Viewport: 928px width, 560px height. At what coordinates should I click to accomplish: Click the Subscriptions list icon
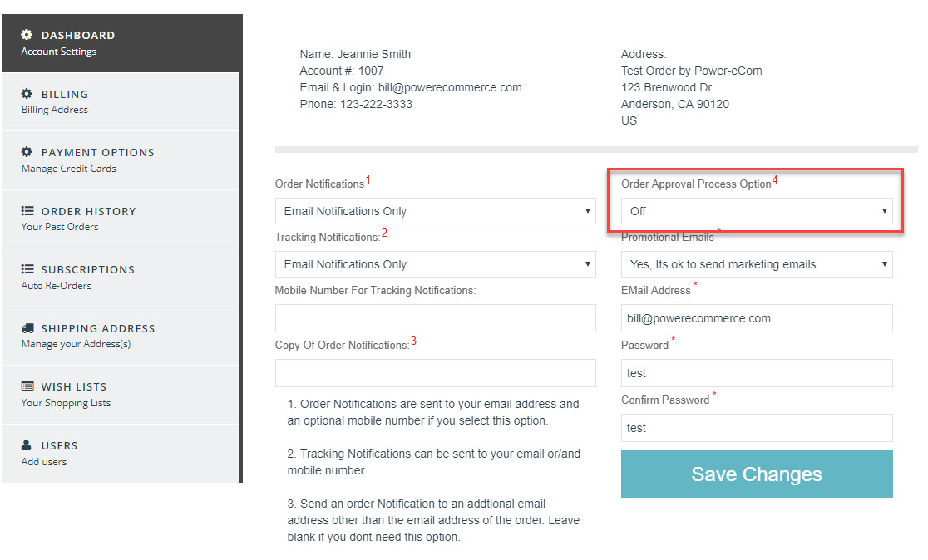click(x=27, y=269)
